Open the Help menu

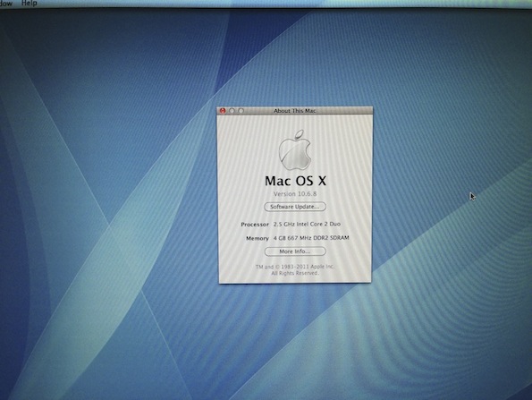30,3
